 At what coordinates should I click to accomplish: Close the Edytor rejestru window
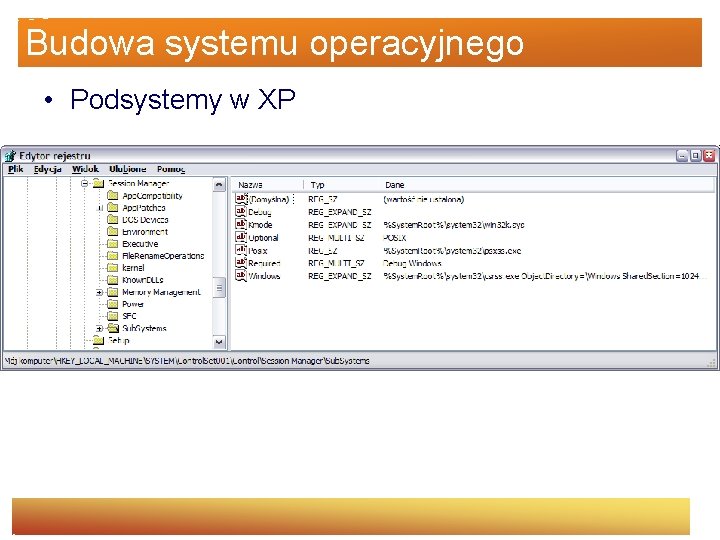pos(709,156)
